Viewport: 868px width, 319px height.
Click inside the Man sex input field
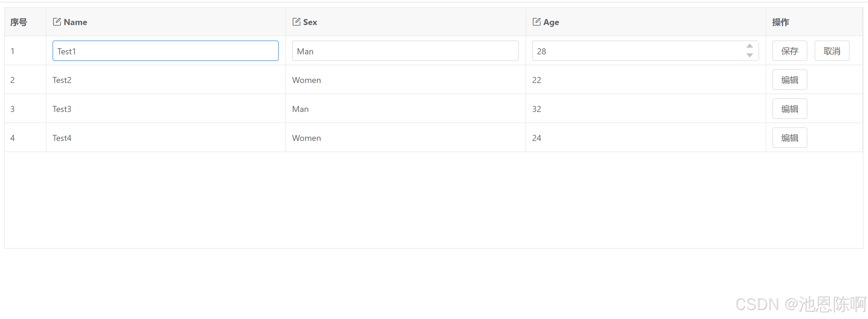point(404,51)
